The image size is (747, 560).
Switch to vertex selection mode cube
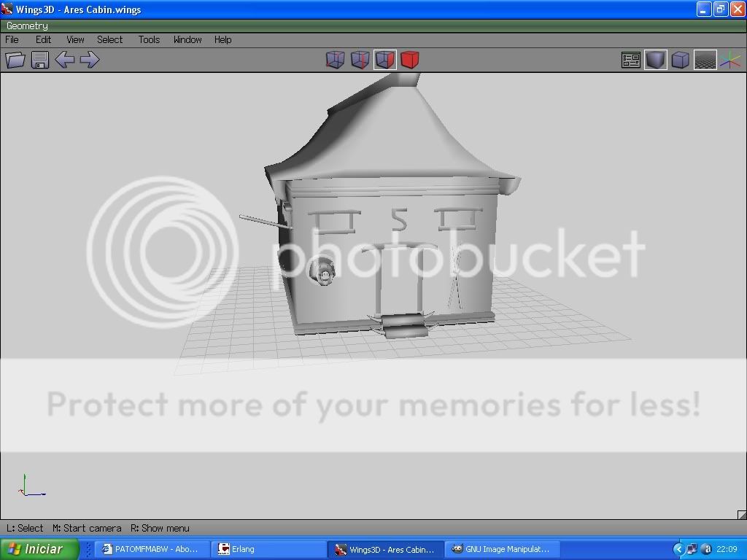coord(335,60)
